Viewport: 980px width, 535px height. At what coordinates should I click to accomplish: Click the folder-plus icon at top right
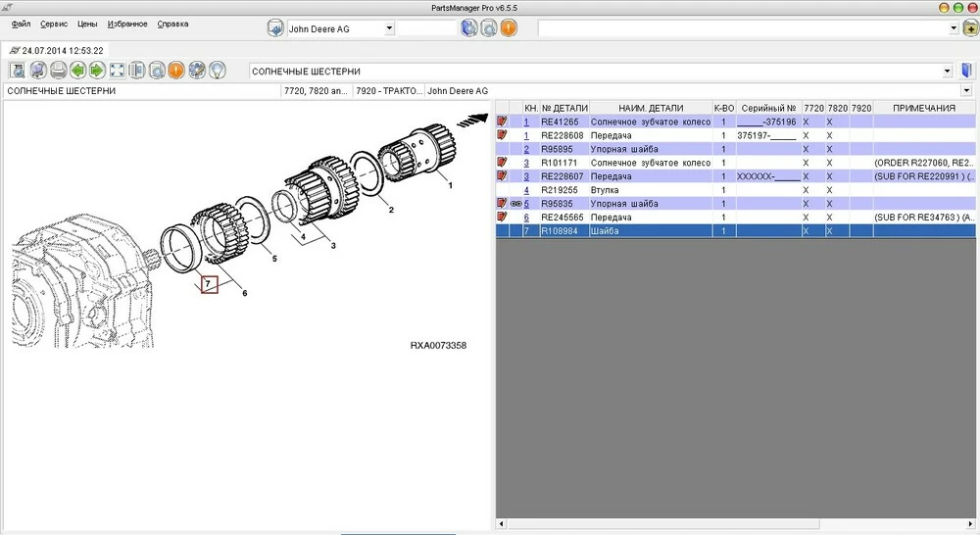tap(970, 28)
